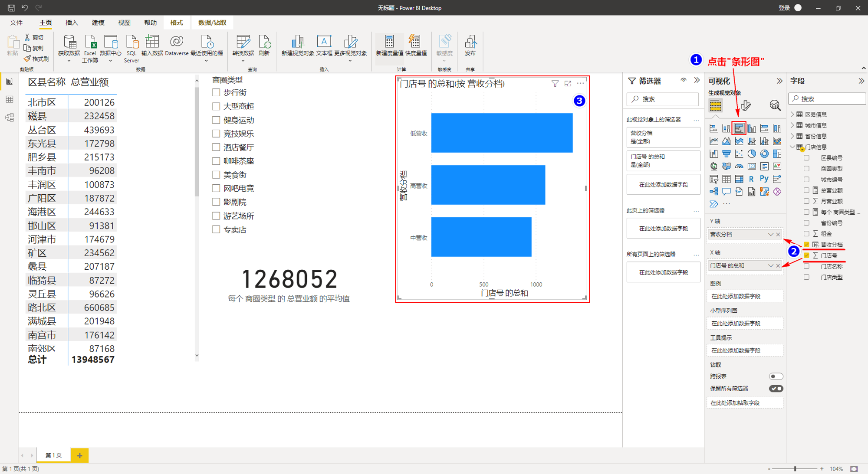The image size is (868, 474).
Task: Select the R script visual
Action: click(752, 179)
